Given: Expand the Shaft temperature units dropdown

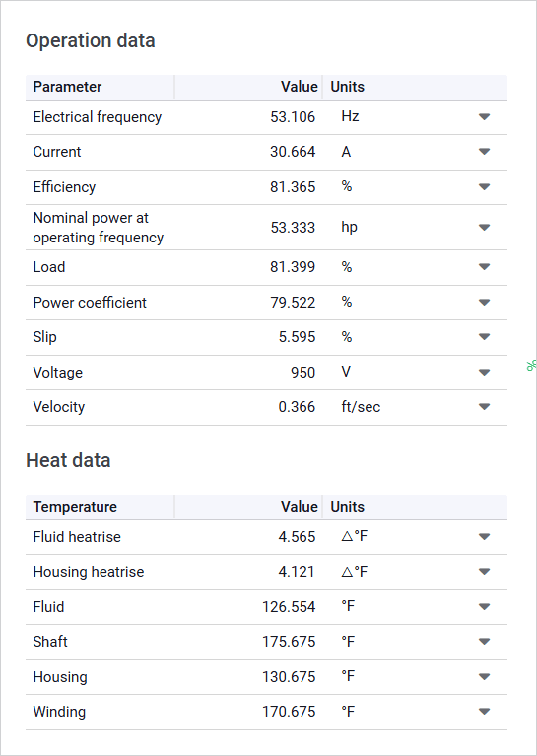Looking at the screenshot, I should [x=484, y=642].
